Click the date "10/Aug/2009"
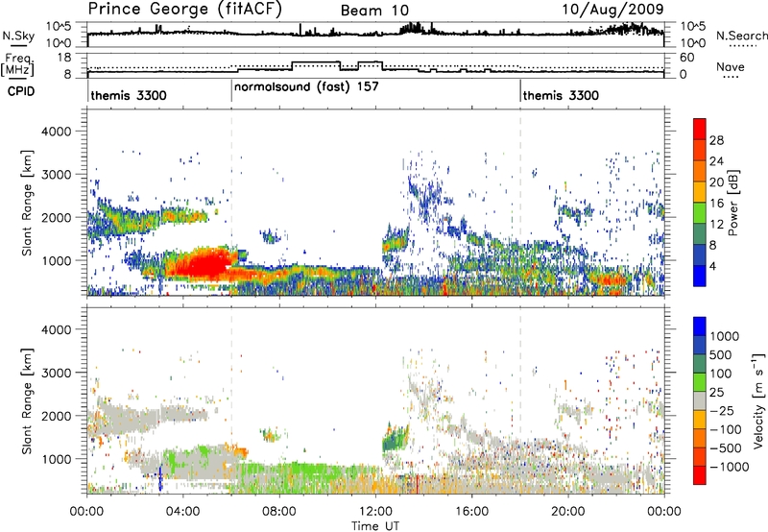 pos(612,9)
